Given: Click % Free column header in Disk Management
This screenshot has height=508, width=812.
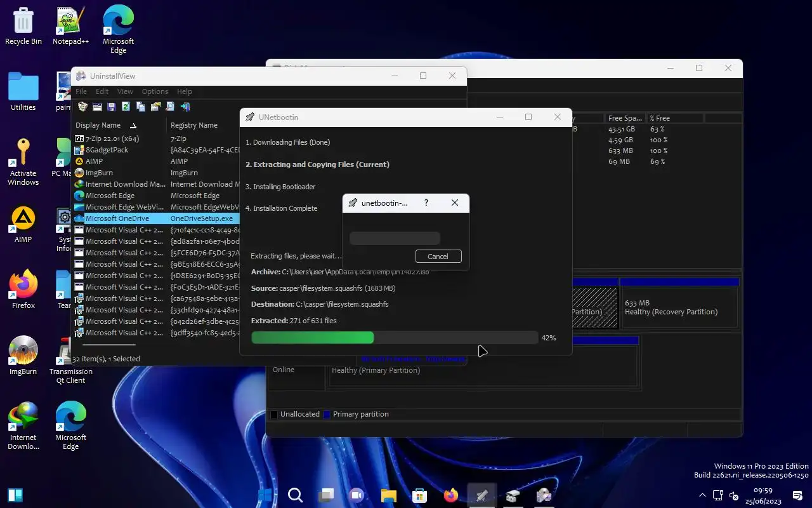Looking at the screenshot, I should (675, 118).
